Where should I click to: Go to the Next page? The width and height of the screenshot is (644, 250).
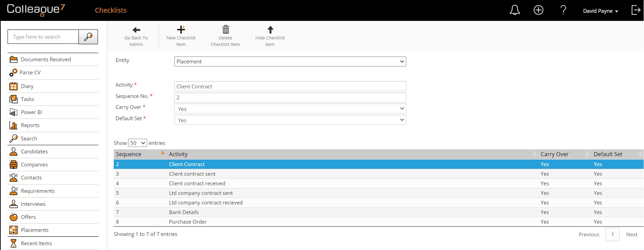pyautogui.click(x=632, y=235)
